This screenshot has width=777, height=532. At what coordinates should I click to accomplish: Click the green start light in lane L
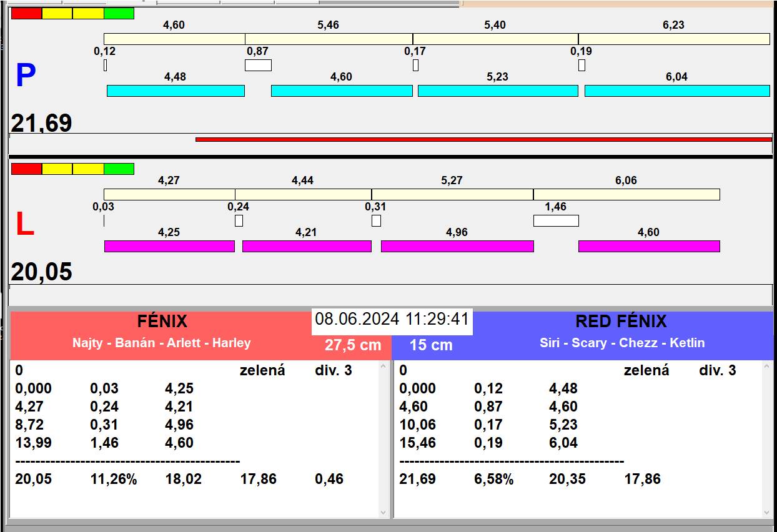(x=119, y=169)
